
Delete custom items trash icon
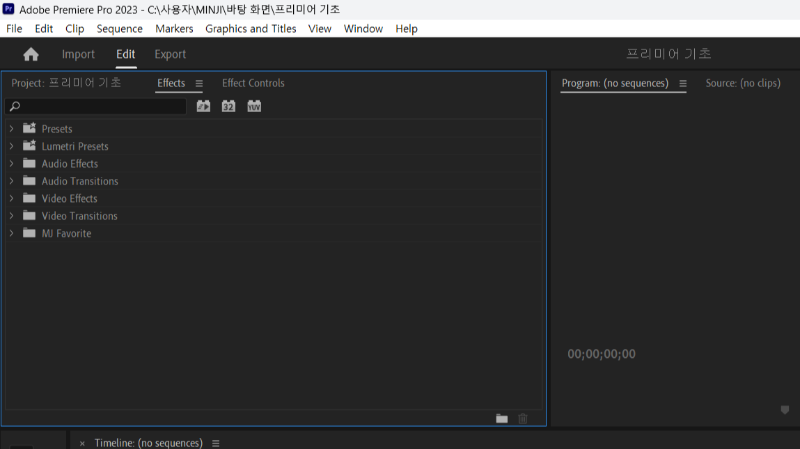pos(522,418)
